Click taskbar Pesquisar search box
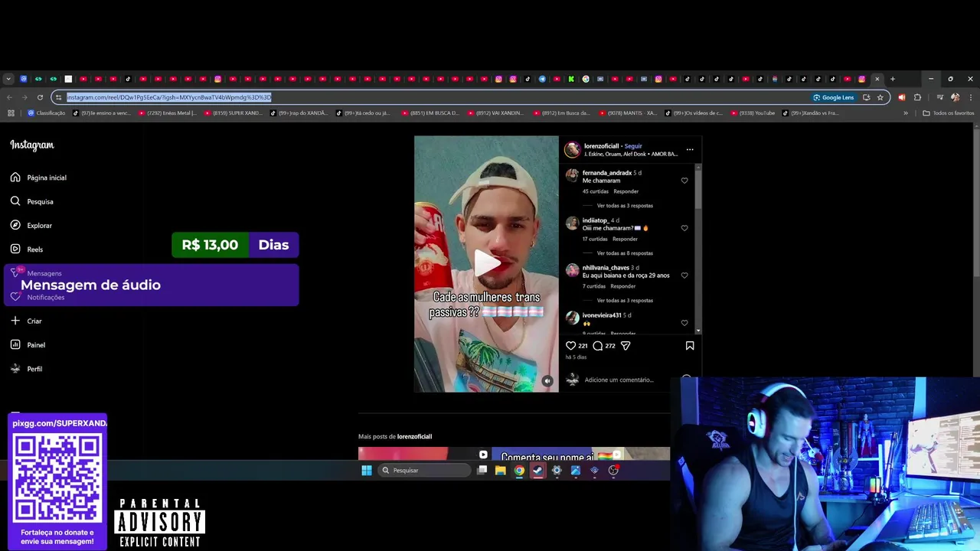The height and width of the screenshot is (551, 980). pyautogui.click(x=423, y=471)
